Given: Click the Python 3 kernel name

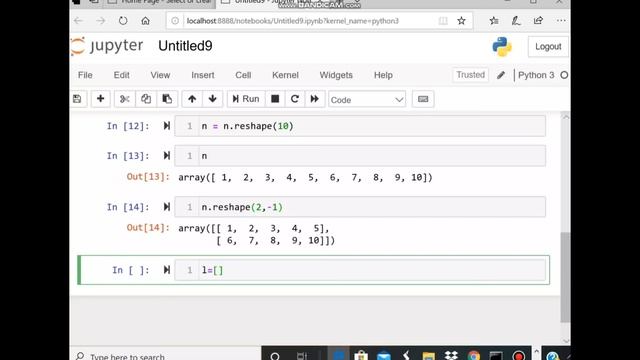Looking at the screenshot, I should click(536, 75).
